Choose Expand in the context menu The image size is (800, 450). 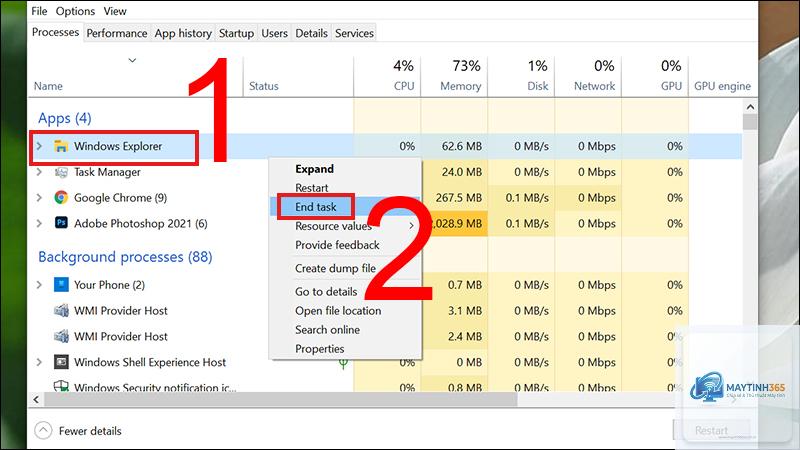[314, 169]
